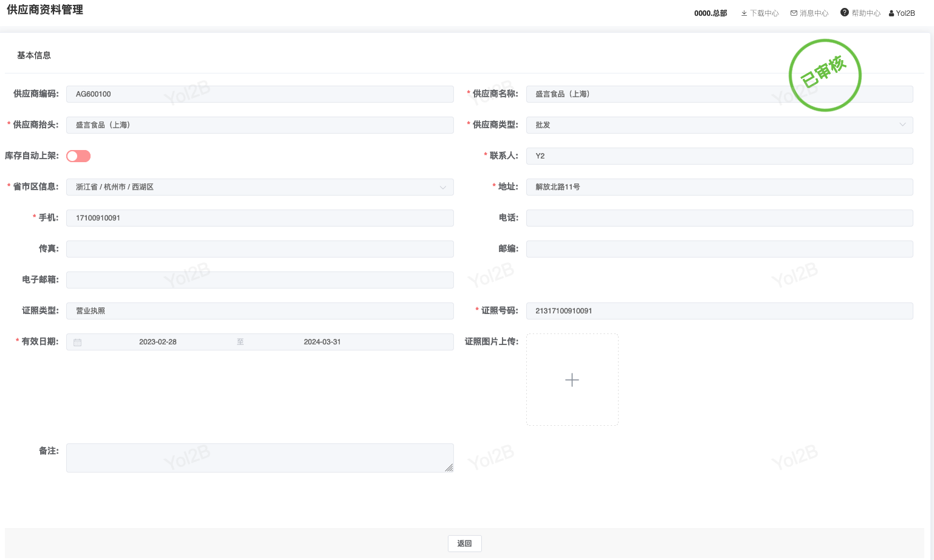Click the 供应商名称 input field
Screen dimensions: 934x560
click(719, 94)
